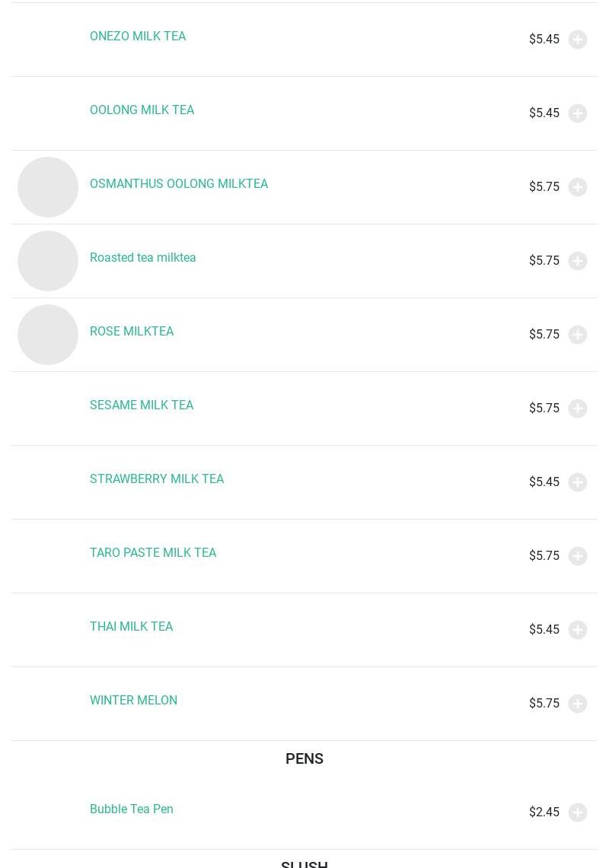Click the Roasted tea milktea thumbnail placeholder
This screenshot has width=609, height=868.
pyautogui.click(x=48, y=261)
